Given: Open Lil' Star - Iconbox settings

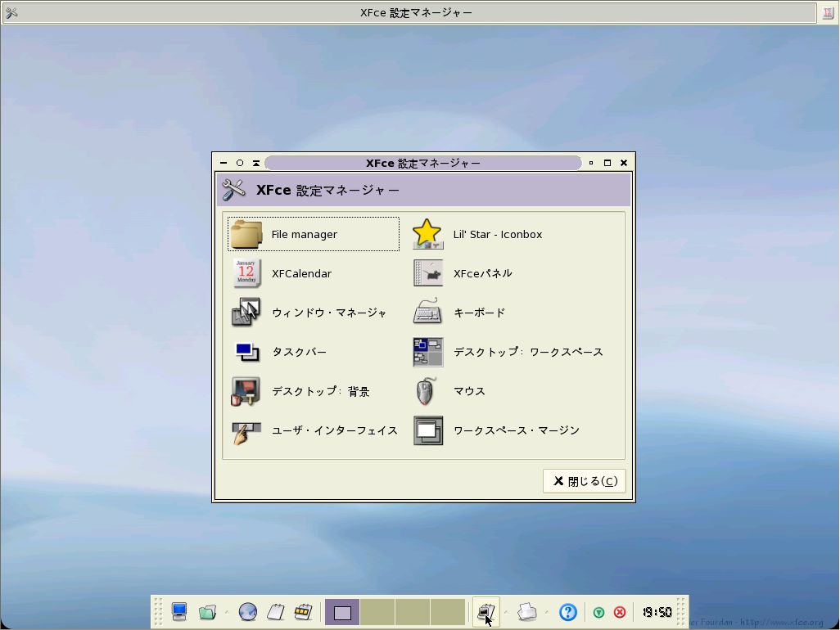Looking at the screenshot, I should [x=478, y=234].
